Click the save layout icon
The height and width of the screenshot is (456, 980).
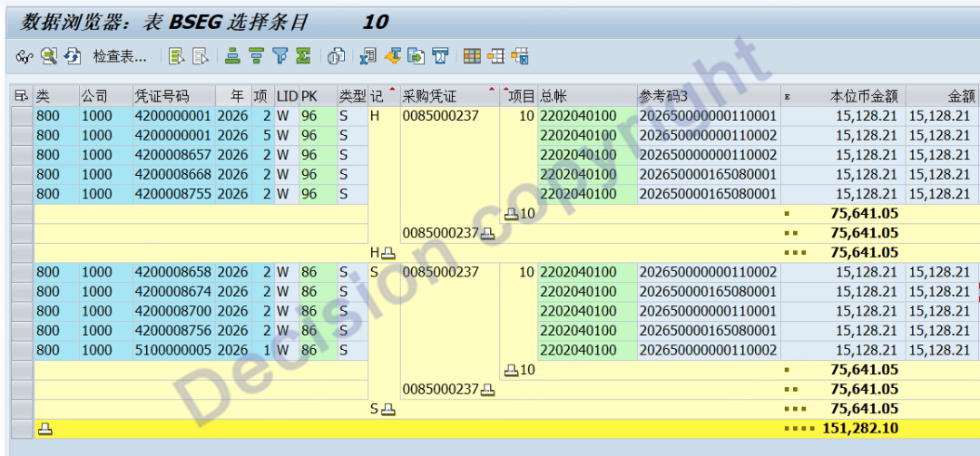coord(520,56)
